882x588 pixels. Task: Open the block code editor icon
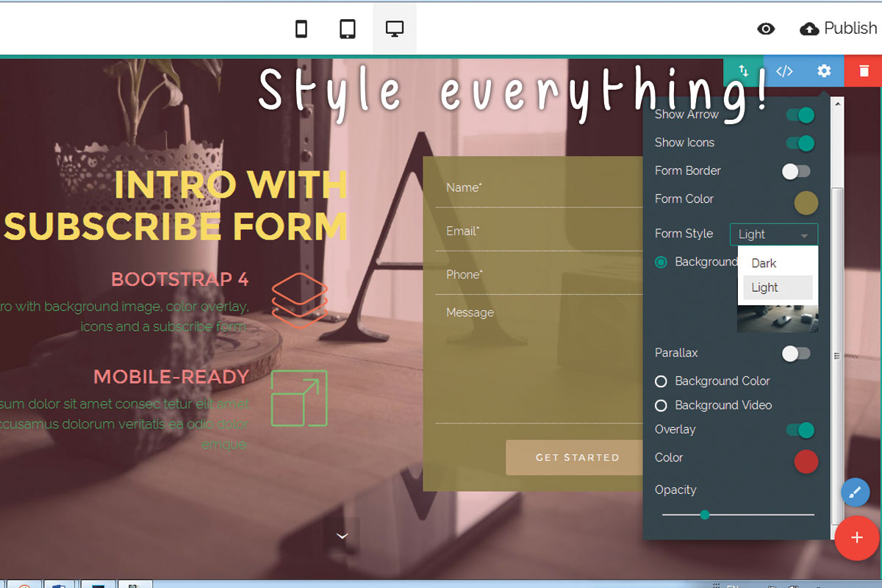(784, 71)
